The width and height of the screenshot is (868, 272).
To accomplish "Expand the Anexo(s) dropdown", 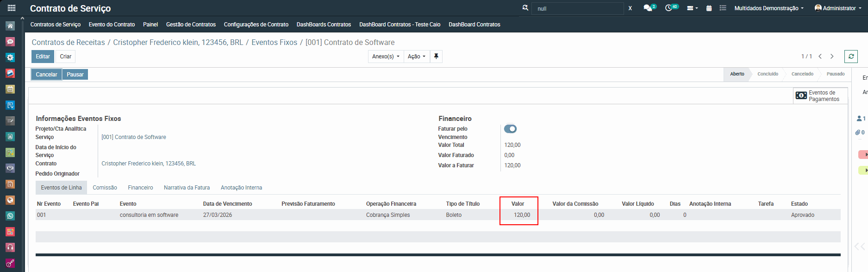I will [385, 57].
